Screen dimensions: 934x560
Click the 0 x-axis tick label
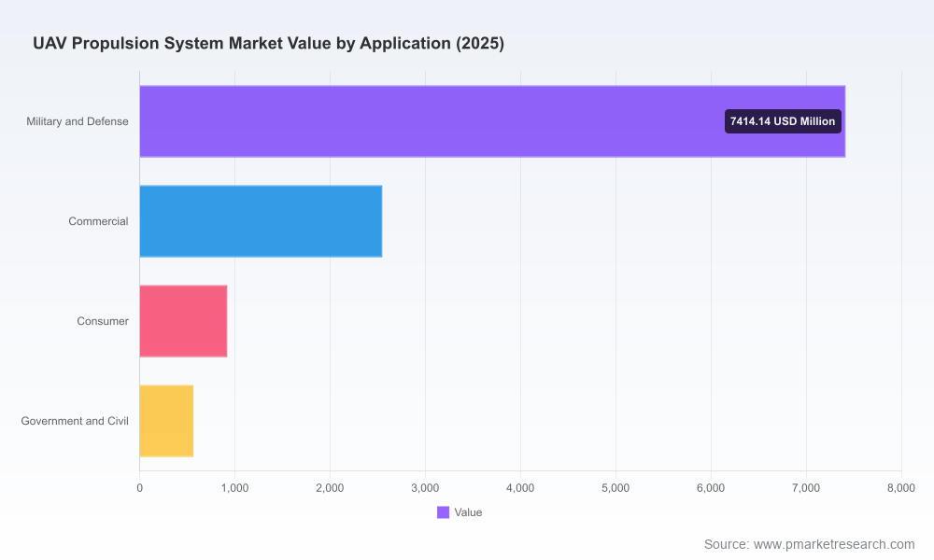140,488
